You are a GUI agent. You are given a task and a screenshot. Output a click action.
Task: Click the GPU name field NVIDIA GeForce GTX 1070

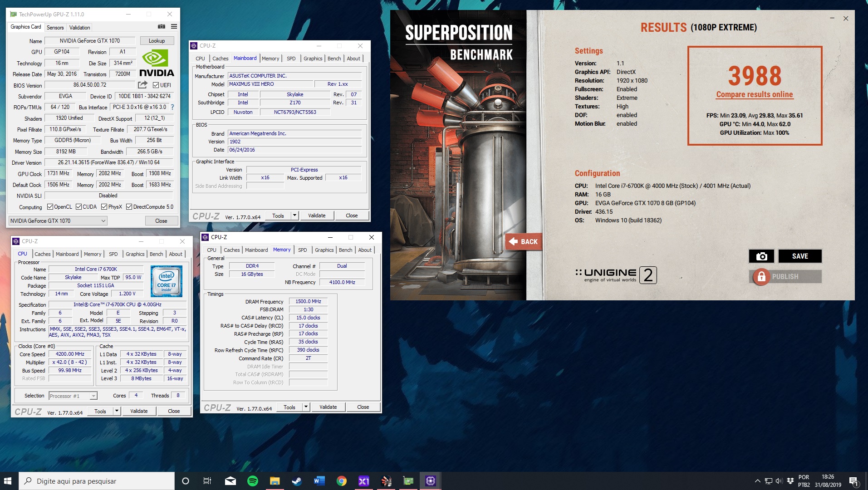(90, 41)
